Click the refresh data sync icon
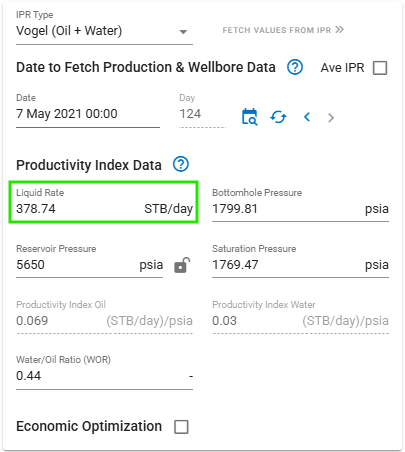 pos(278,117)
